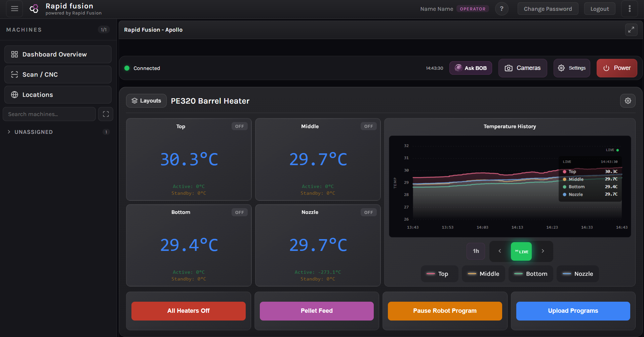Click the focus frame icon beside search
Screen dimensions: 644x337
[106, 114]
